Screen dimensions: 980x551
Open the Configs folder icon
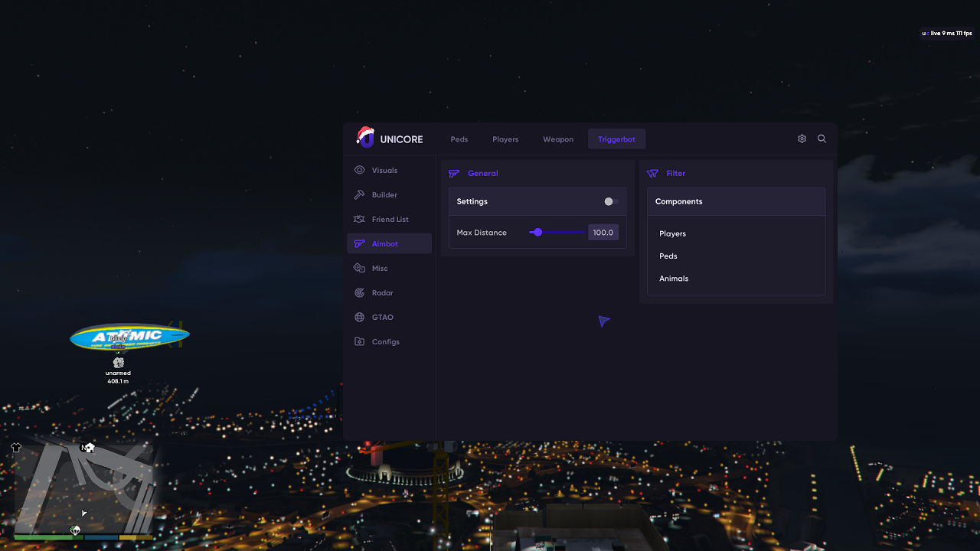tap(359, 341)
